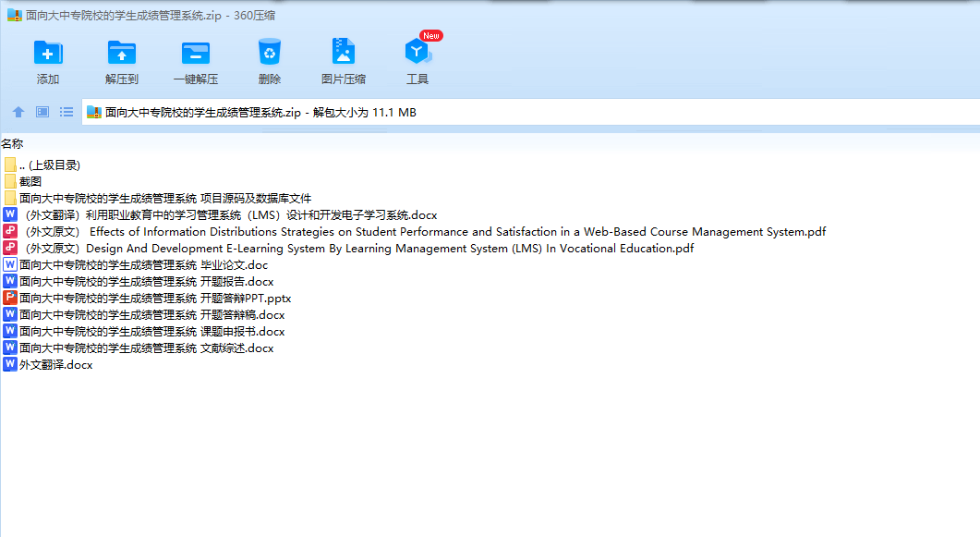Screen dimensions: 980x537
Task: Click Word icon of 开题报告.docx
Action: (x=10, y=281)
